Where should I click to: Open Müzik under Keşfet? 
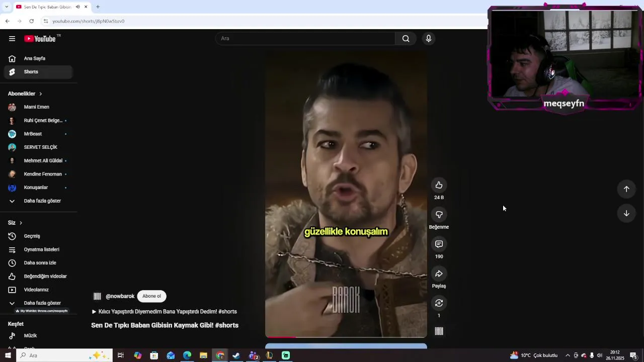tap(38, 335)
